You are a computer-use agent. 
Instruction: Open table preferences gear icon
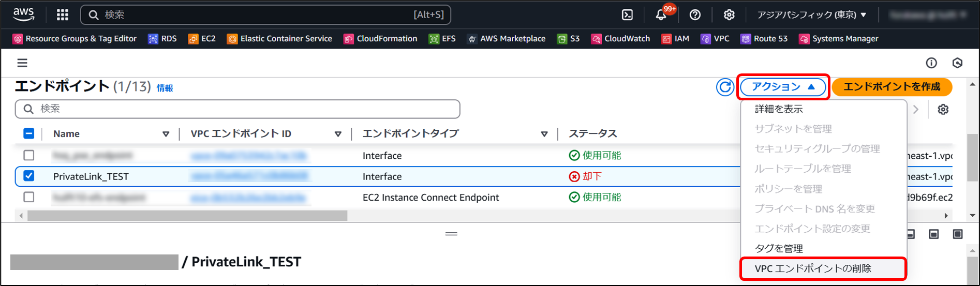[943, 109]
